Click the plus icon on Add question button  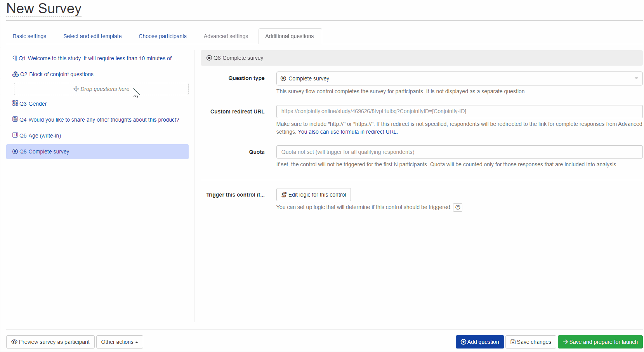coord(463,342)
